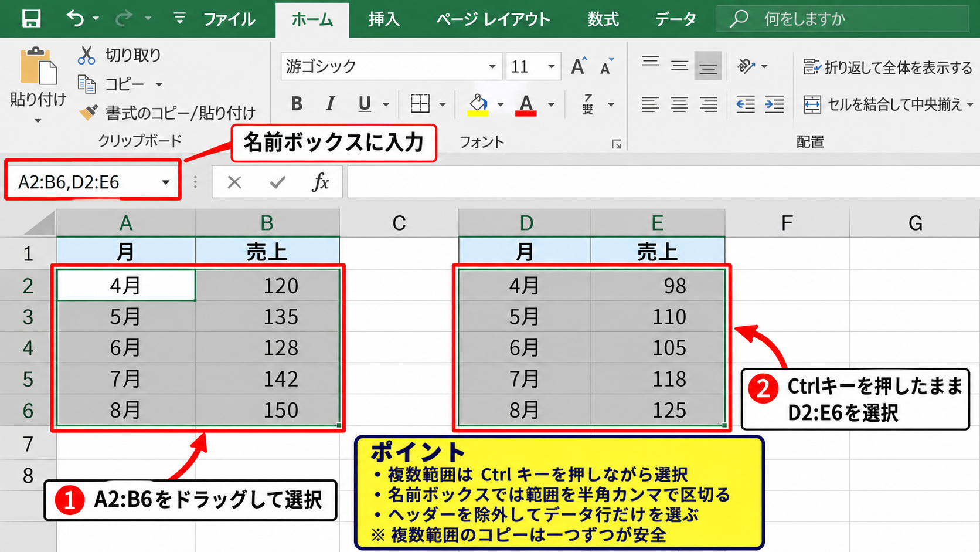Viewport: 980px width, 552px height.
Task: Expand the Name Box dropdown arrow
Action: 166,182
